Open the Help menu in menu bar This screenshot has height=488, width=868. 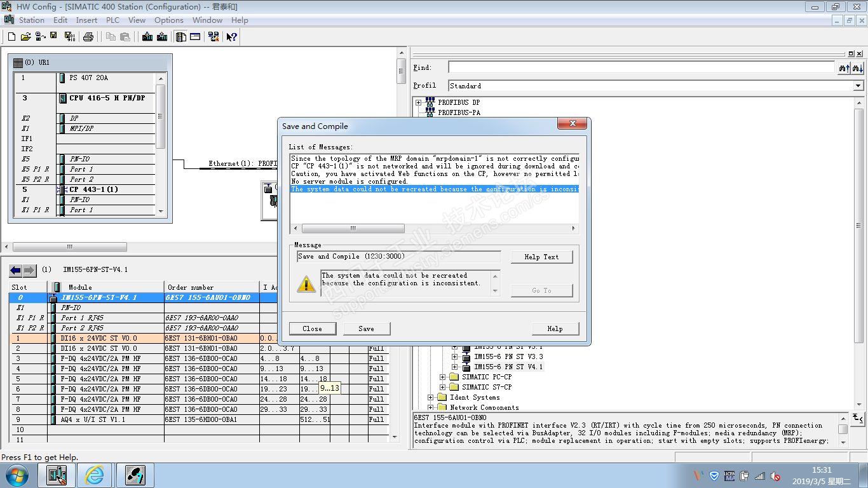click(240, 20)
